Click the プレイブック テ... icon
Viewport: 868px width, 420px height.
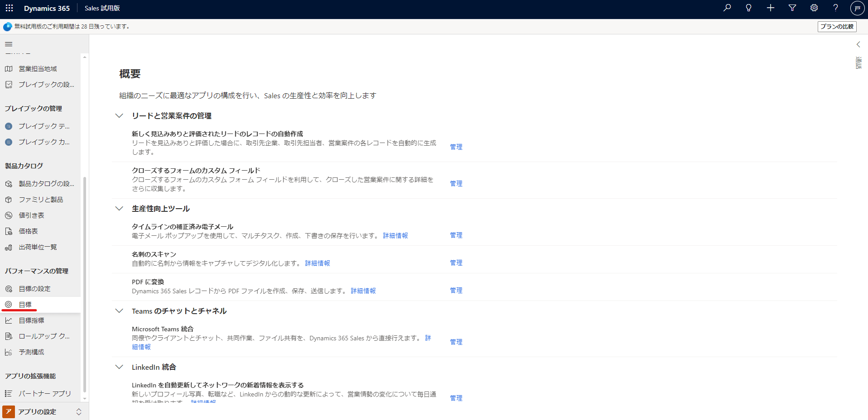(x=9, y=126)
